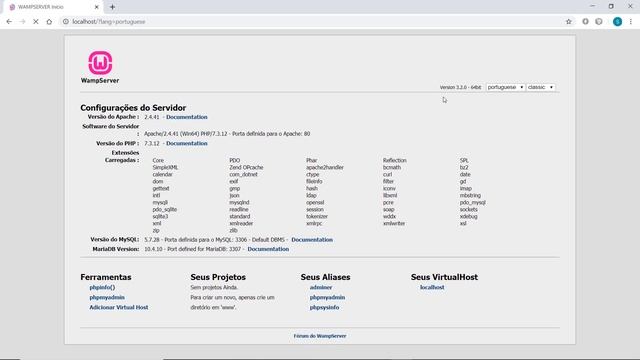640x360 pixels.
Task: Click the Reflection extension text
Action: pyautogui.click(x=395, y=161)
